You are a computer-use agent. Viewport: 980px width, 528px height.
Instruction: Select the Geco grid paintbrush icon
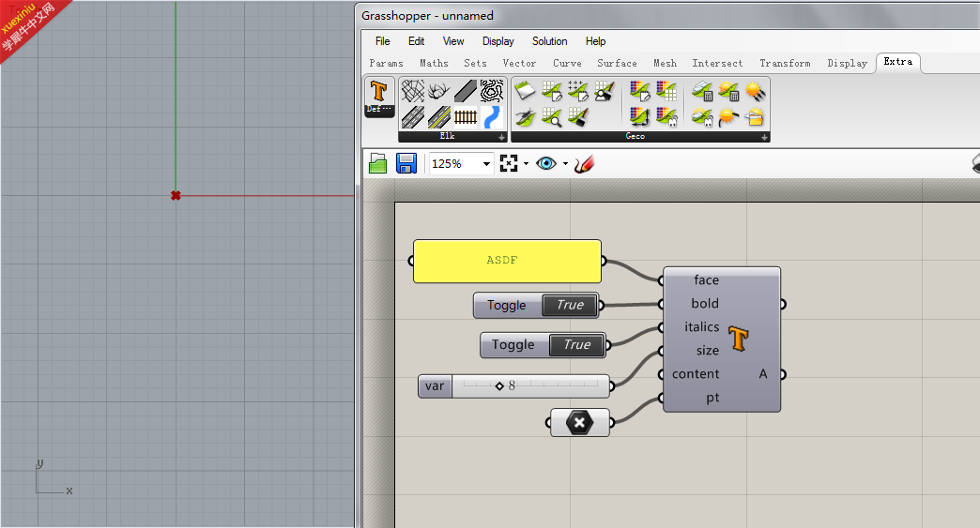(x=577, y=117)
